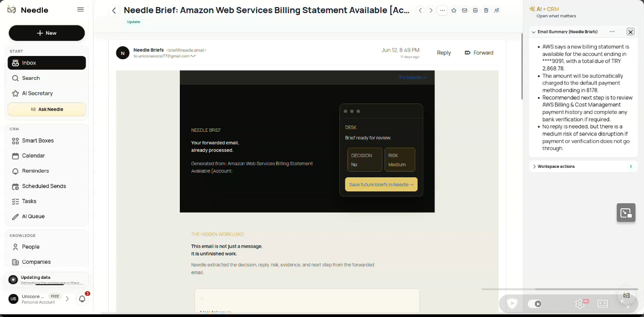Toggle theater mode in video controls
The height and width of the screenshot is (317, 644).
click(x=603, y=304)
